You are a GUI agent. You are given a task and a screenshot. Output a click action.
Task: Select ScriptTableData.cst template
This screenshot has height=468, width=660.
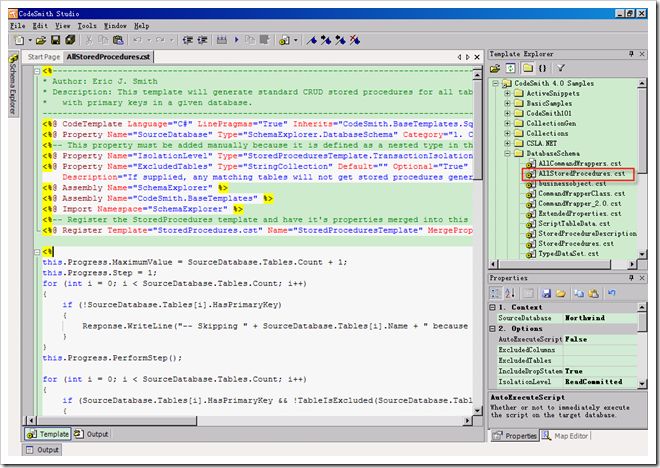(x=574, y=223)
